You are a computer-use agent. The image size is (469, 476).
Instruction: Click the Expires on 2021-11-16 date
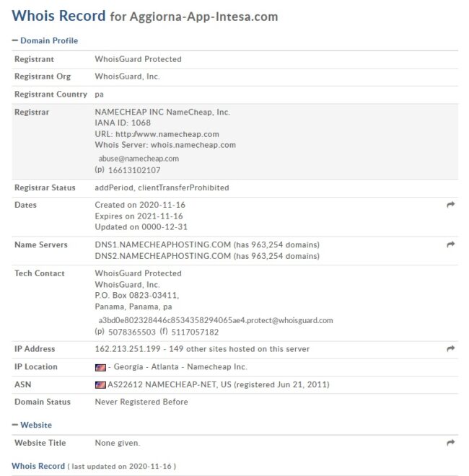[x=139, y=216]
